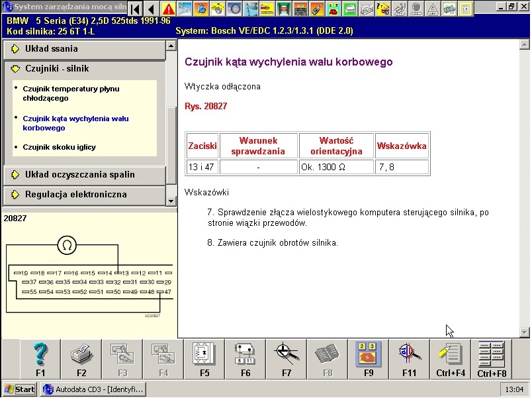Go to first page with skip-back arrow
Viewport: 532px width, 398px height.
point(135,9)
